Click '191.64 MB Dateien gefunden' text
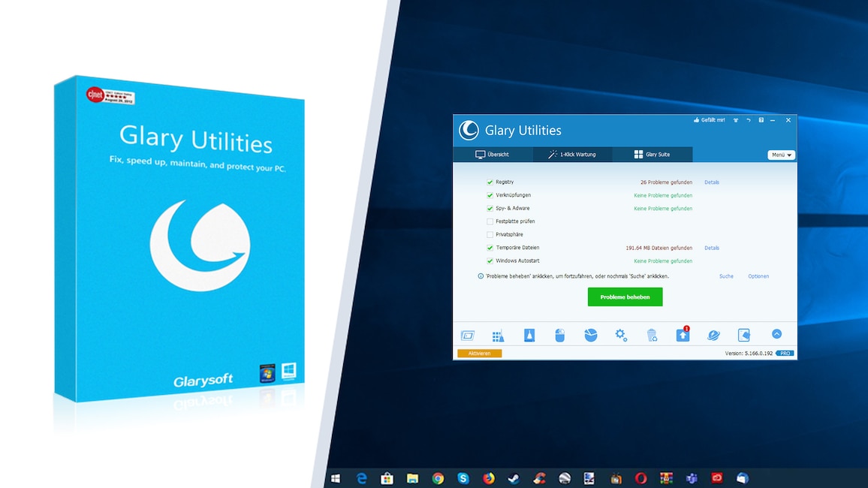Image resolution: width=868 pixels, height=488 pixels. pyautogui.click(x=659, y=248)
